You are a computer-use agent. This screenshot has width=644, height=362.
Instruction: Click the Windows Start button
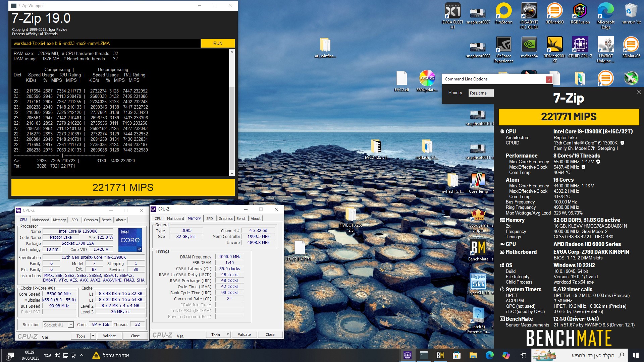(636, 355)
